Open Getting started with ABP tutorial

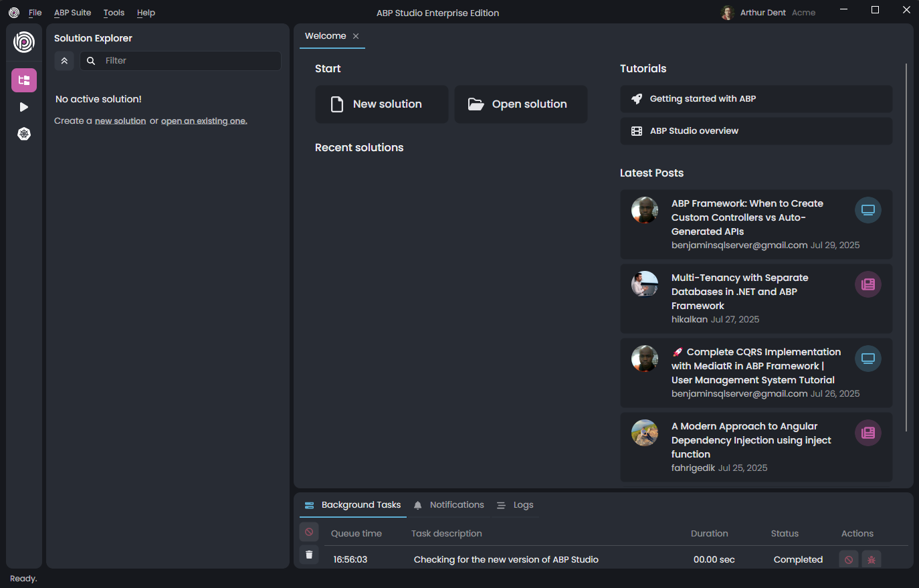[x=756, y=99]
